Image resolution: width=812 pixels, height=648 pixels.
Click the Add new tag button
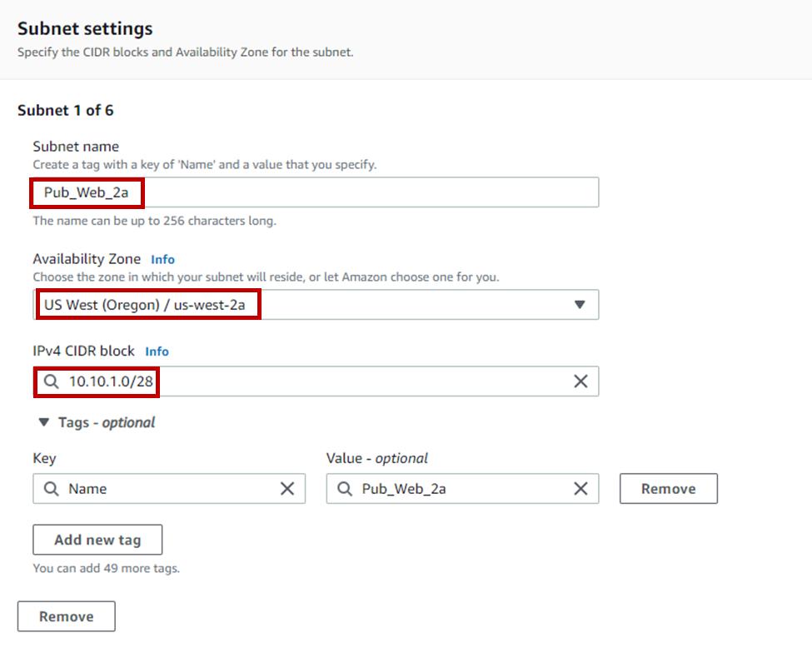(97, 540)
